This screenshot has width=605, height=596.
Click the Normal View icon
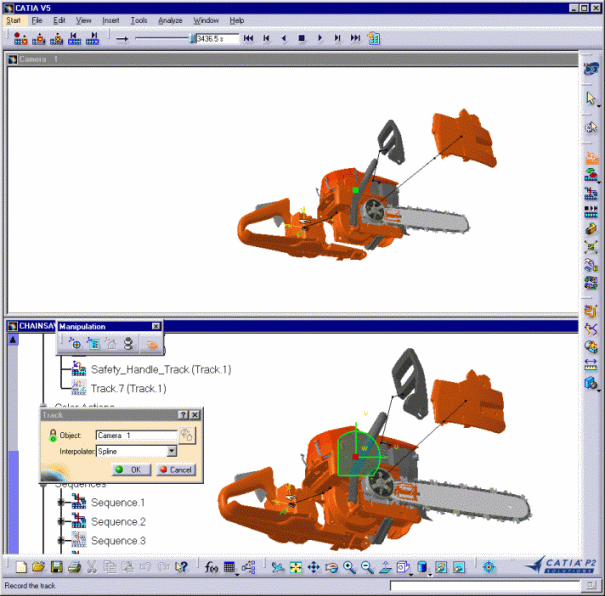385,567
